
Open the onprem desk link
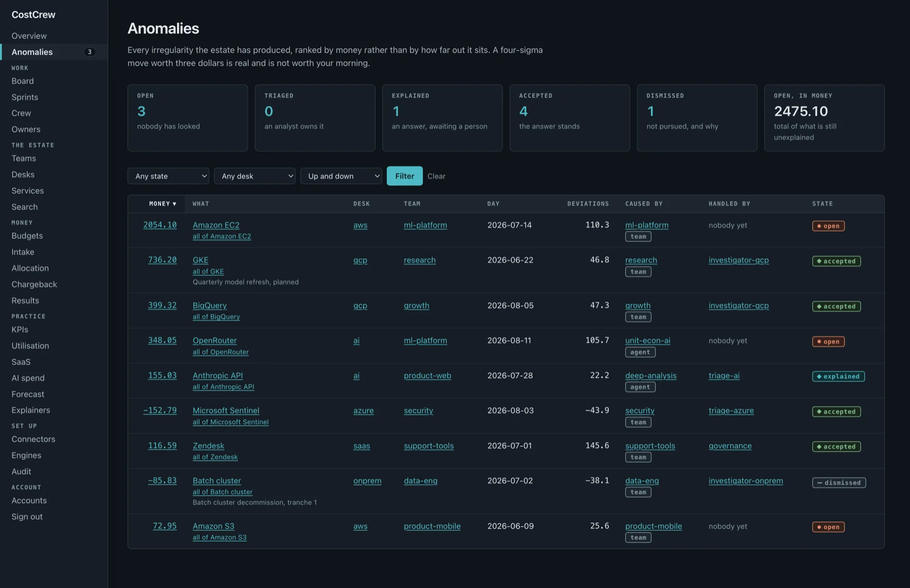click(367, 481)
